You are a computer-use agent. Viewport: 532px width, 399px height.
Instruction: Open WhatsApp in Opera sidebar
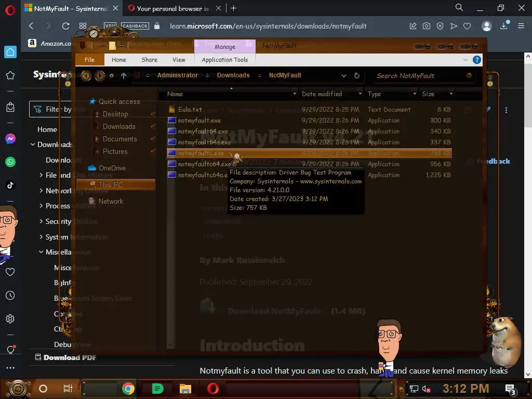point(10,162)
